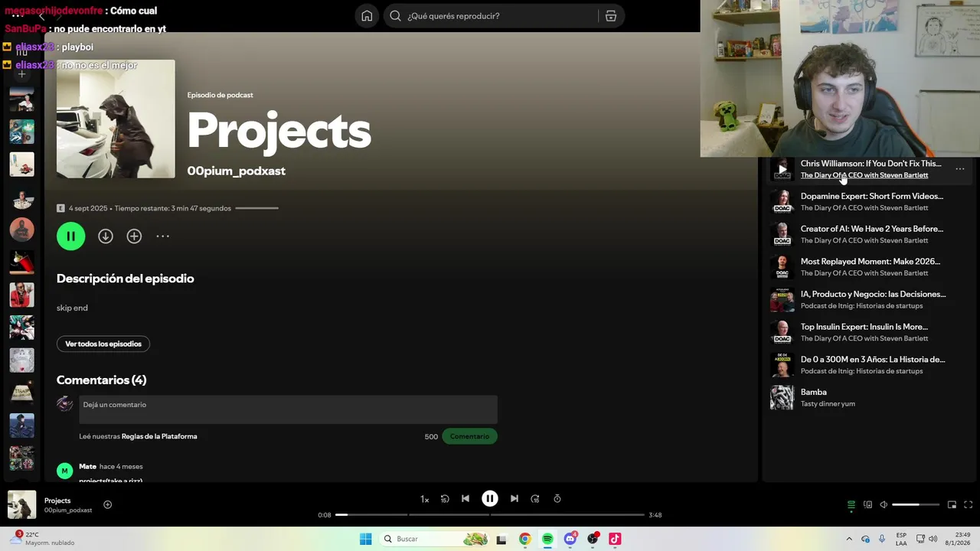Open more options for Chris Williamson queue row
Viewport: 980px width, 551px height.
[x=959, y=169]
